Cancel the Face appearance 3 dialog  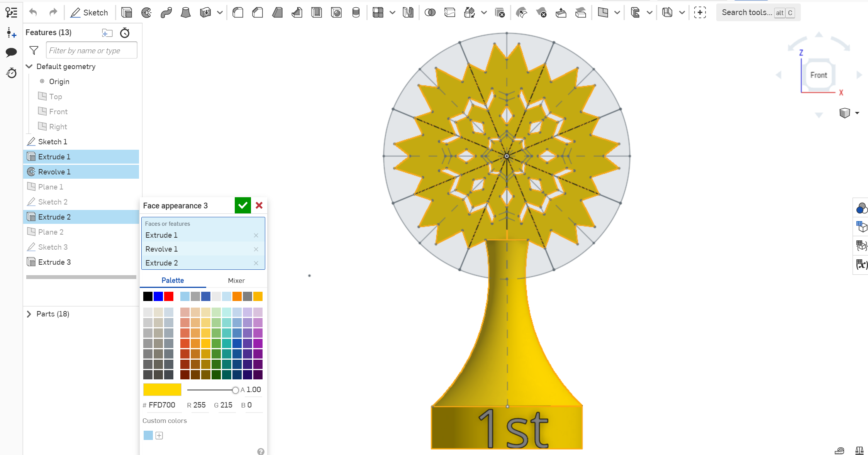[259, 205]
